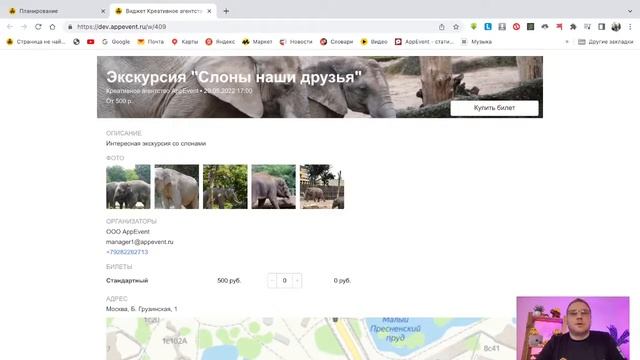Close the Виджет Креативное агентство tab
The image size is (640, 360).
pyautogui.click(x=209, y=11)
